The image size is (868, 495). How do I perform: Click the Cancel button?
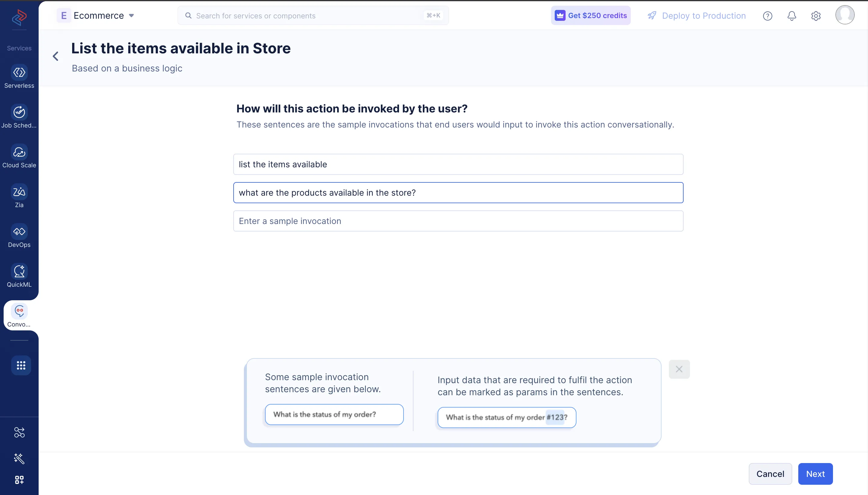coord(770,474)
